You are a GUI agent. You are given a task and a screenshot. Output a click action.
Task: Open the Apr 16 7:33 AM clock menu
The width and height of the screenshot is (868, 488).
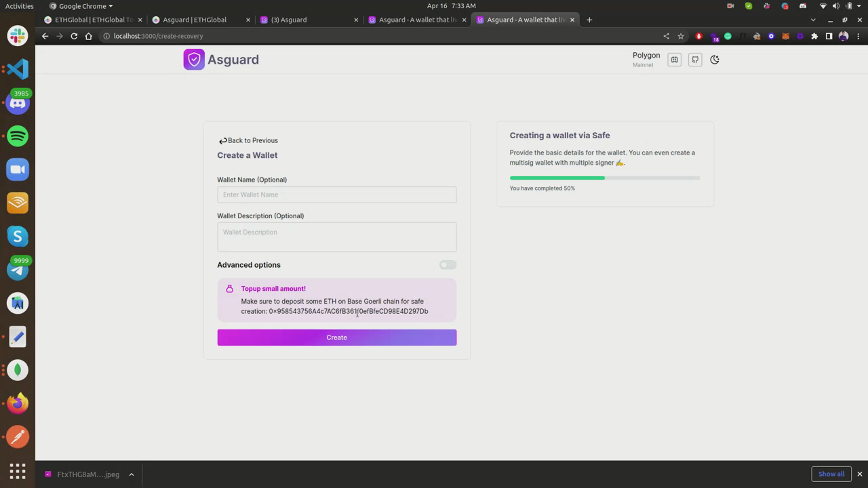[x=451, y=5]
